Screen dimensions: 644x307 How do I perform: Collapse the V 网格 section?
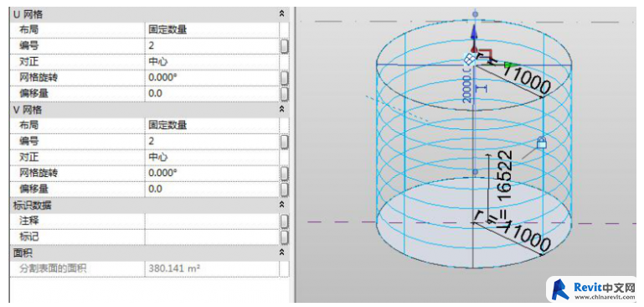281,109
